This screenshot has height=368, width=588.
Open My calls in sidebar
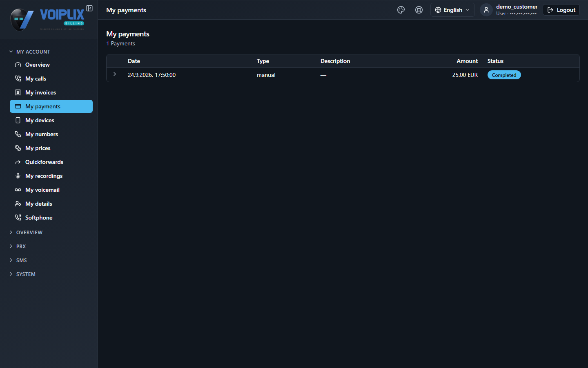point(51,79)
